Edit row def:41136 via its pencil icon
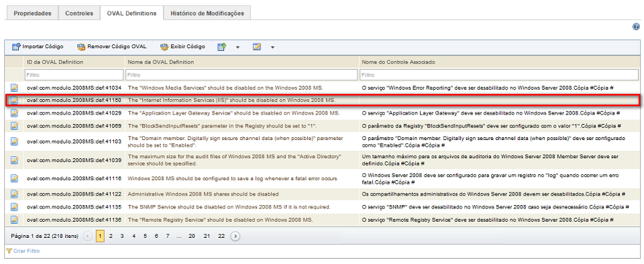Image resolution: width=644 pixels, height=264 pixels. 15,219
